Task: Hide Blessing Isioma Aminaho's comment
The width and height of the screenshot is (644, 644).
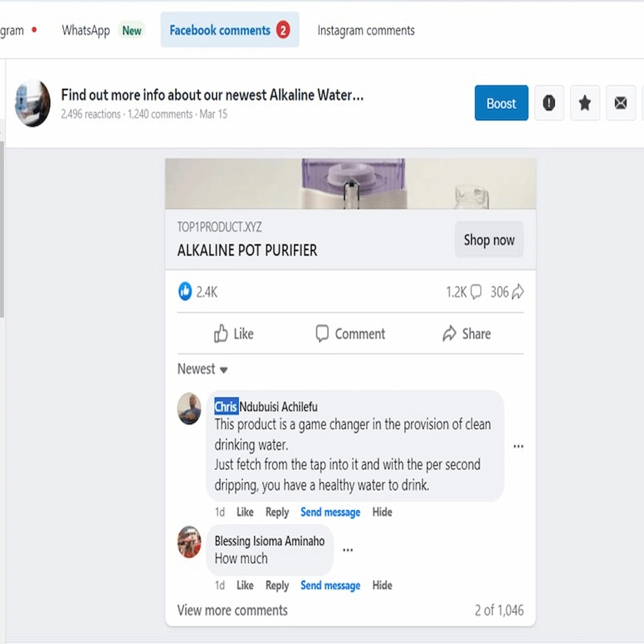Action: tap(382, 585)
